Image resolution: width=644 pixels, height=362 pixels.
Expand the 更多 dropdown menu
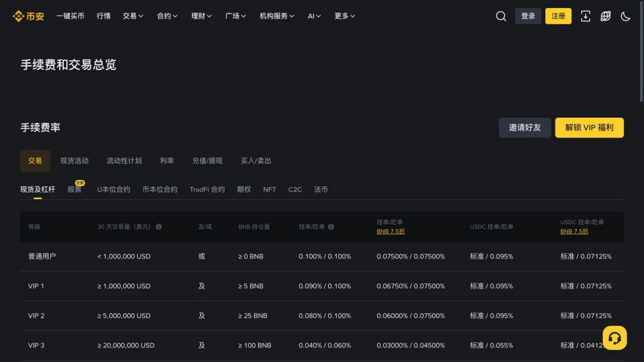[345, 16]
